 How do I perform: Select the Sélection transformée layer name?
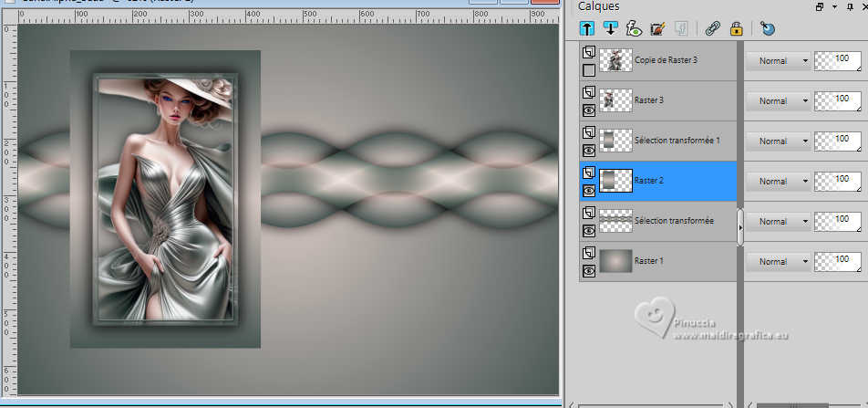(x=674, y=221)
